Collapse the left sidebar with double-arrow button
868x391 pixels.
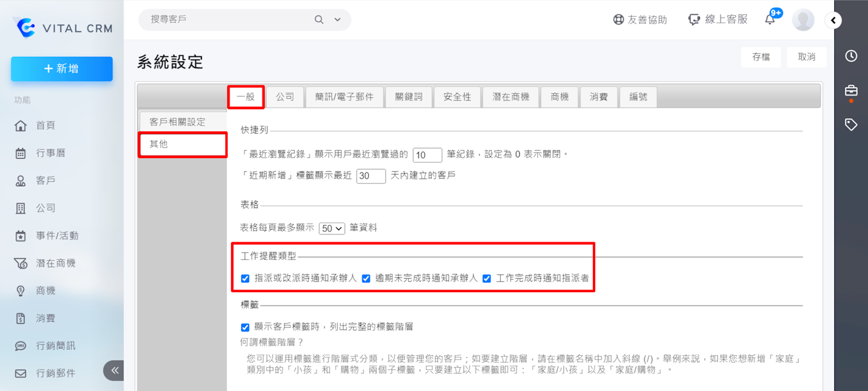(x=114, y=370)
